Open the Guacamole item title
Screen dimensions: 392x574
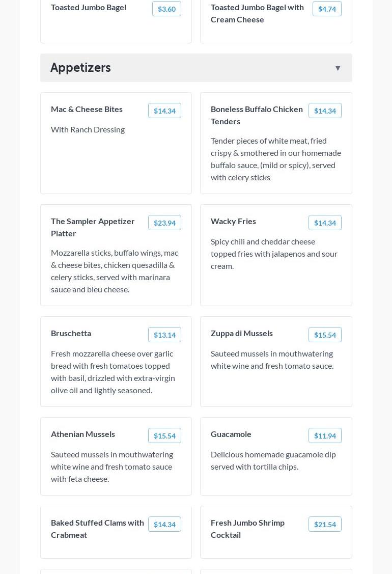(231, 434)
